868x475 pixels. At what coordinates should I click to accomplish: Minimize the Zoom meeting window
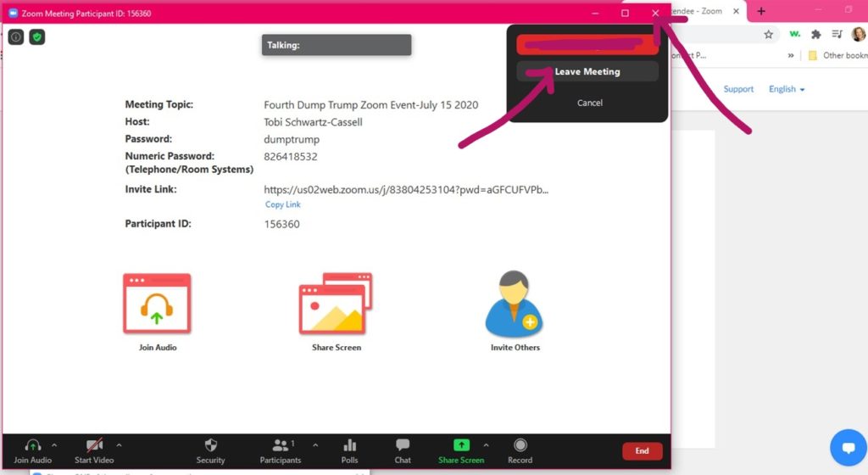pyautogui.click(x=595, y=14)
